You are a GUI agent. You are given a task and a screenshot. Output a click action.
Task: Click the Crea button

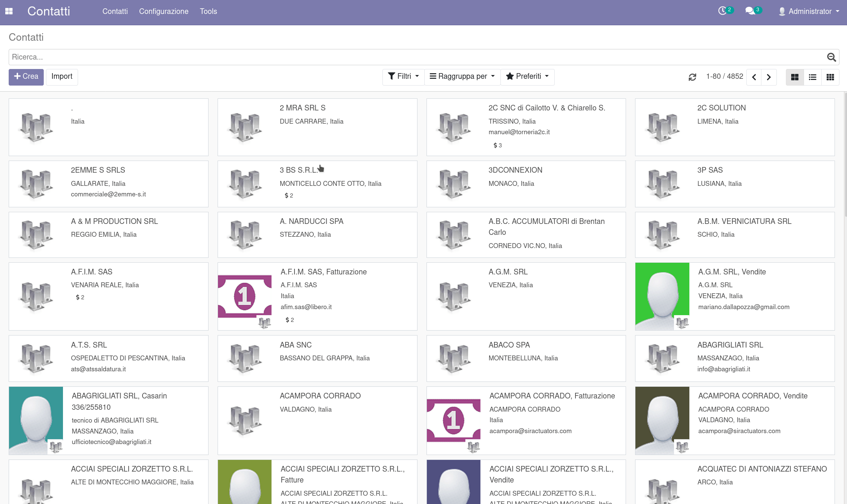click(x=26, y=77)
